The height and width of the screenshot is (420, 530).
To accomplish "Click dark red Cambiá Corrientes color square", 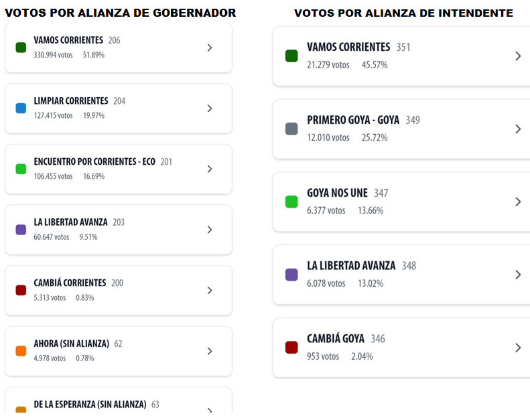I will 21,291.
